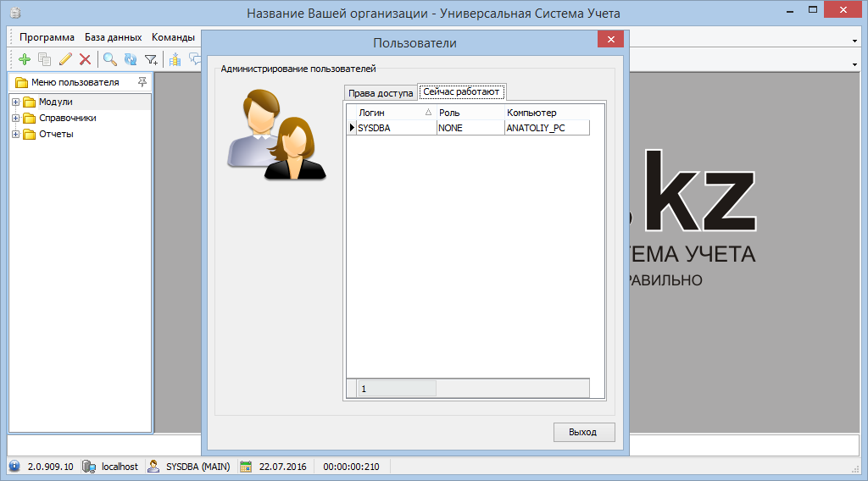The image size is (868, 481).
Task: Click the funnel Add filter icon
Action: tap(151, 59)
